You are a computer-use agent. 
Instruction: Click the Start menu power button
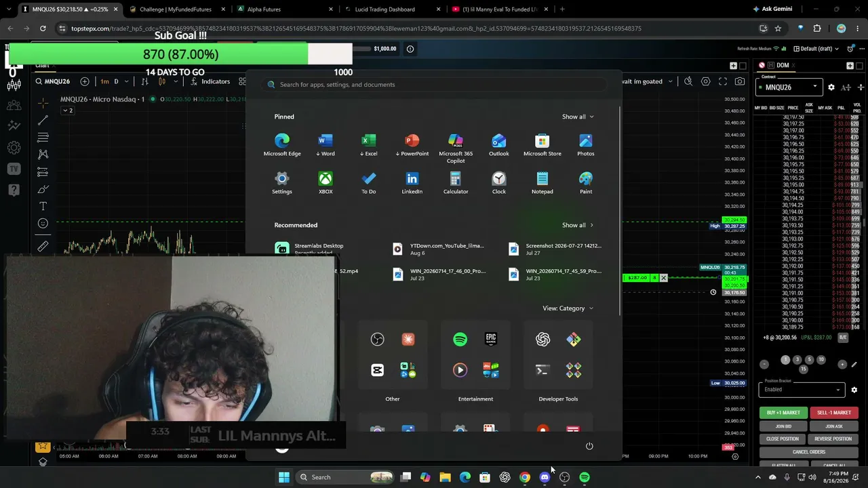(x=589, y=446)
